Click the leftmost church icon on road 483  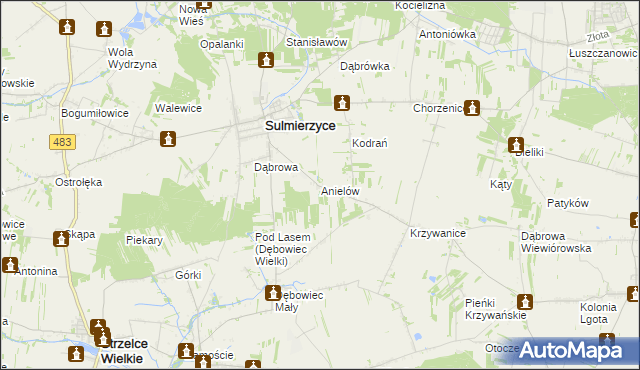coord(67,27)
